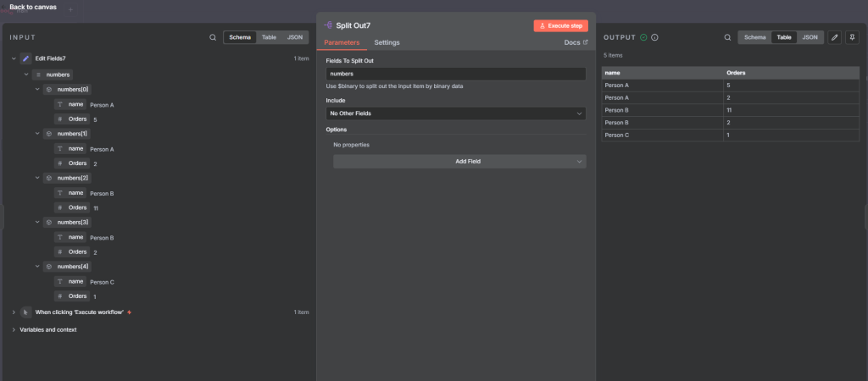Click the Fields To Split Out input field
Screen dimensions: 868x381
pos(455,74)
